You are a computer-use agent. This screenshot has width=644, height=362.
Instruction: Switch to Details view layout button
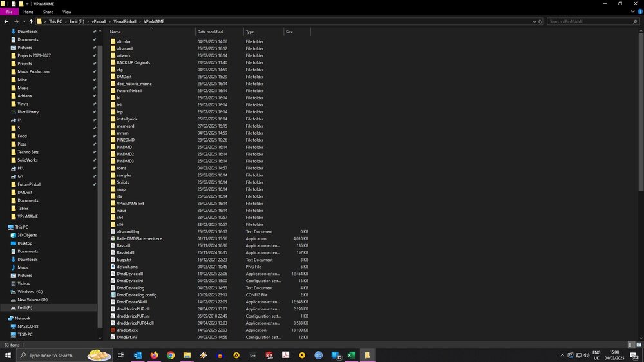coord(630,345)
